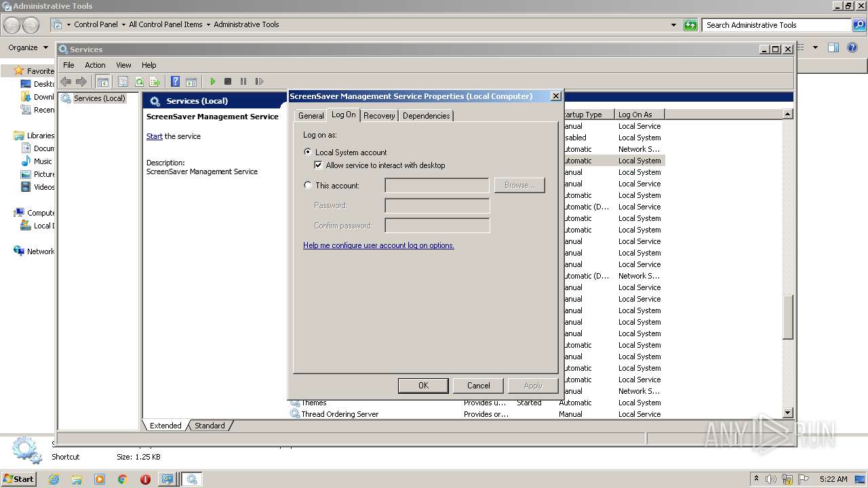Image resolution: width=868 pixels, height=488 pixels.
Task: Go forward with the Services toolbar forward arrow
Action: 81,81
